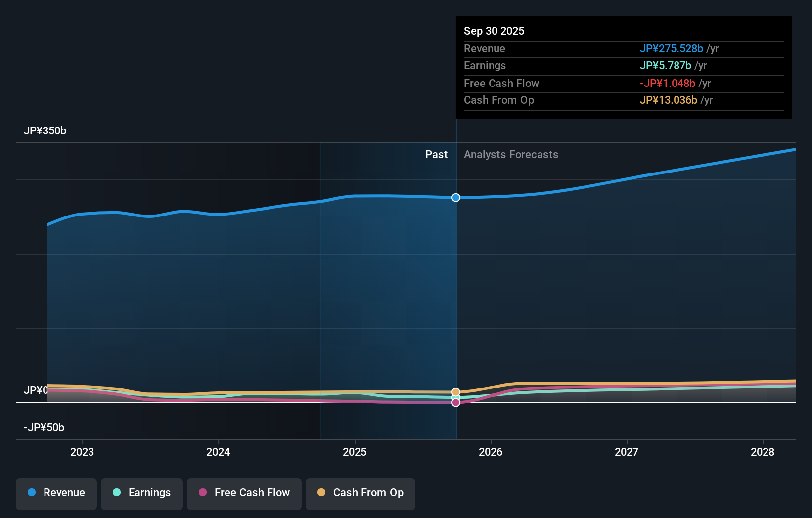Select the Analysts Forecasts section label
Image resolution: width=812 pixels, height=518 pixels.
(x=511, y=154)
